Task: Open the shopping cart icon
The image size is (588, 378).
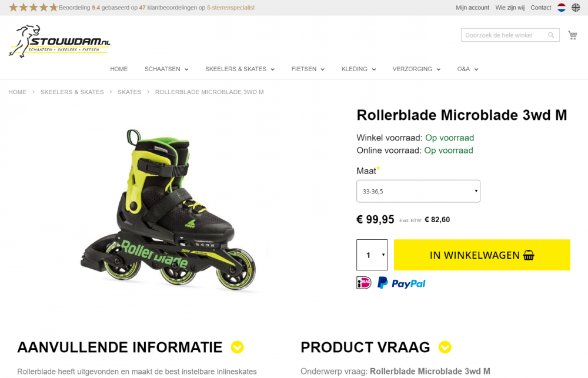Action: (572, 35)
